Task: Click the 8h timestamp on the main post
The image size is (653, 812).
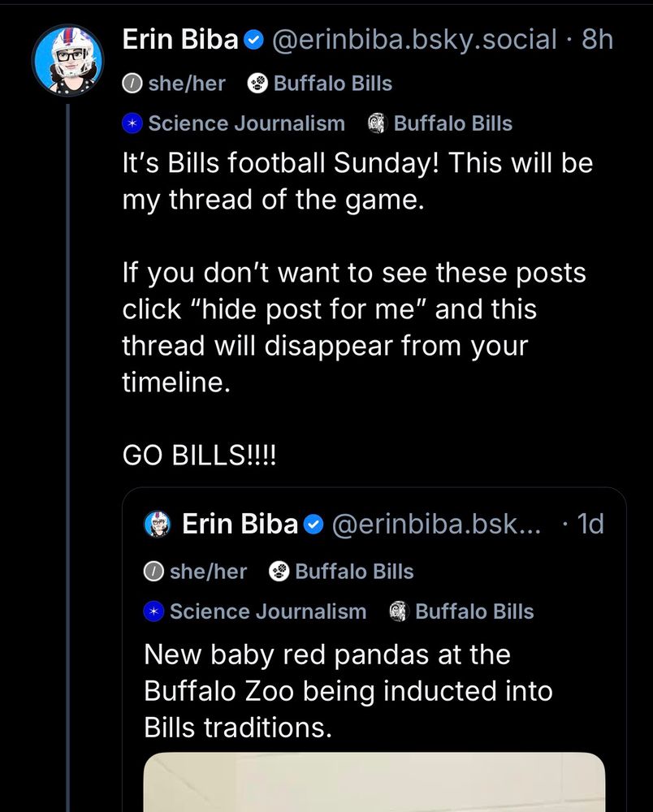Action: click(598, 39)
